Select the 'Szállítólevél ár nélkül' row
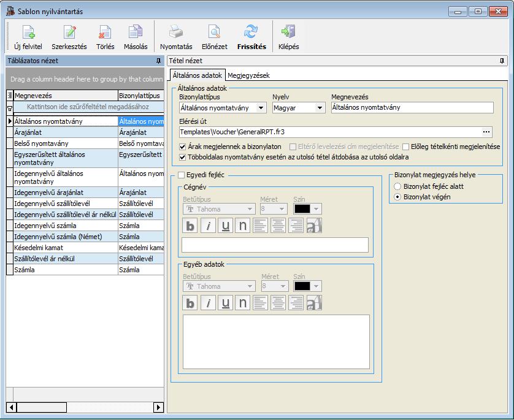This screenshot has width=514, height=420. point(85,259)
